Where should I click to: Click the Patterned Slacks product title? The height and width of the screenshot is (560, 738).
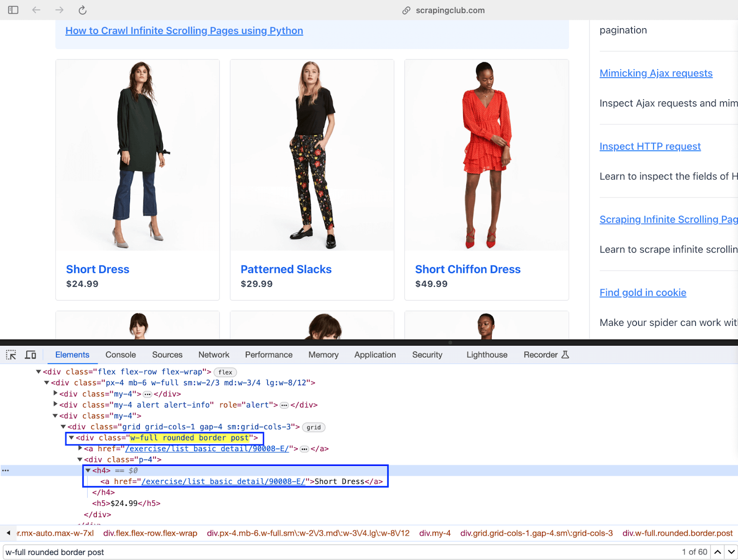pos(286,269)
